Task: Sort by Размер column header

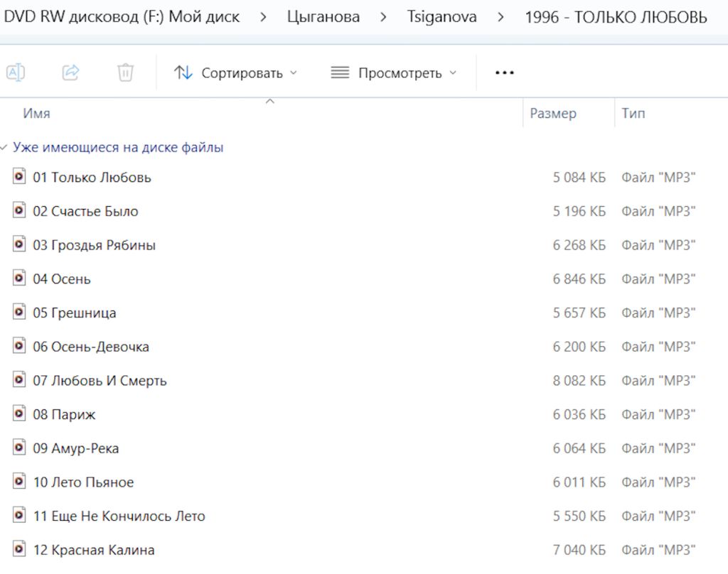Action: [553, 113]
